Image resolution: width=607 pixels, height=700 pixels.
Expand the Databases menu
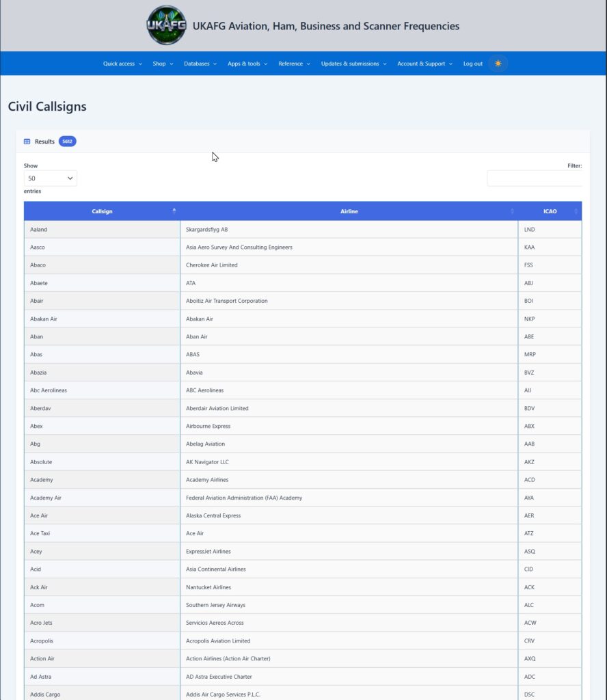point(200,64)
